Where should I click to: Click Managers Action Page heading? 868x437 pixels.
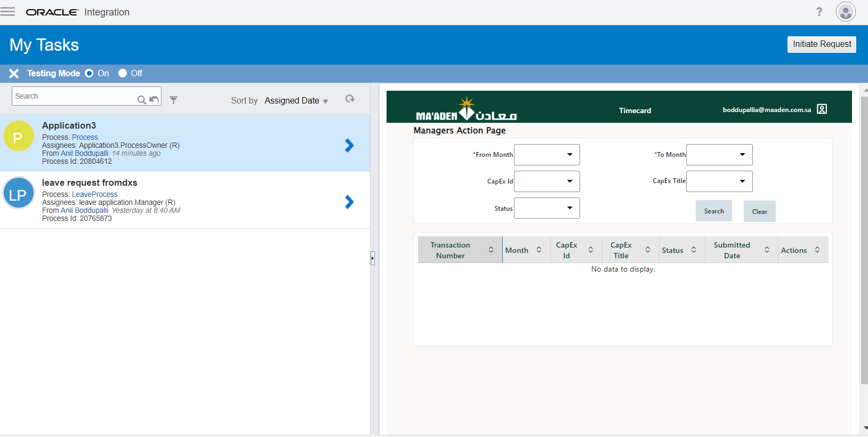click(460, 130)
